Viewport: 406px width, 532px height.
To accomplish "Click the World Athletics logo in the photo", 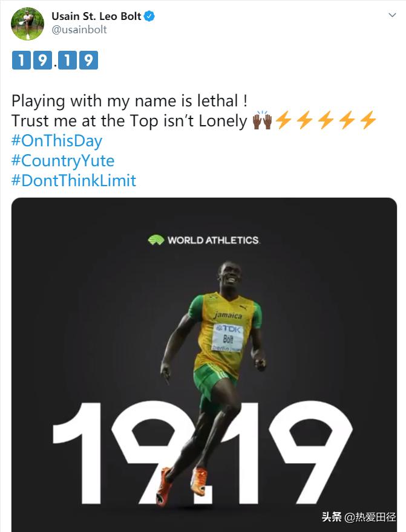I will point(204,240).
